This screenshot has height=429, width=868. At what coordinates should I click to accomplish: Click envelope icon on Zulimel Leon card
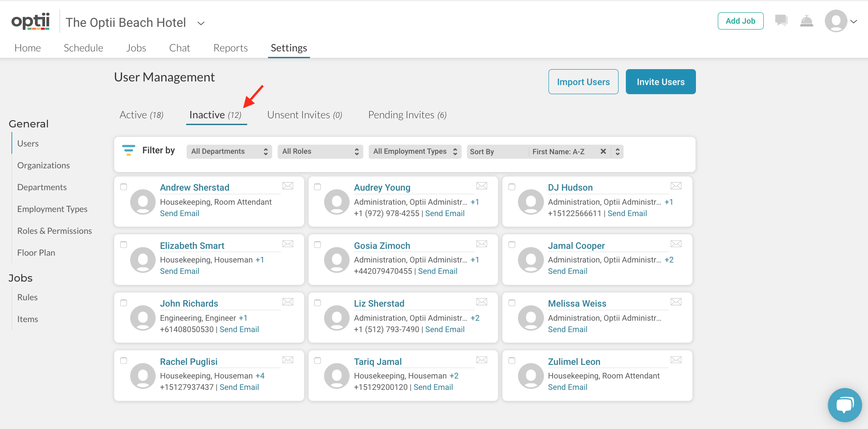(676, 360)
